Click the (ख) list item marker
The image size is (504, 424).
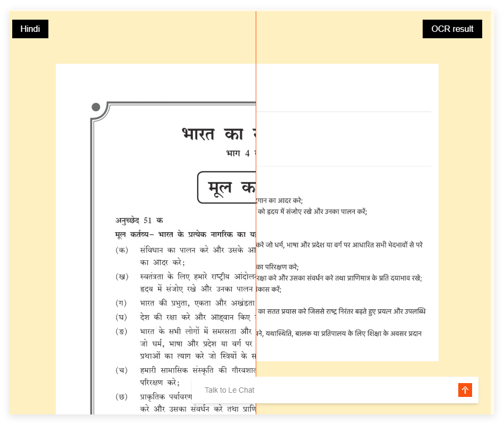point(122,276)
